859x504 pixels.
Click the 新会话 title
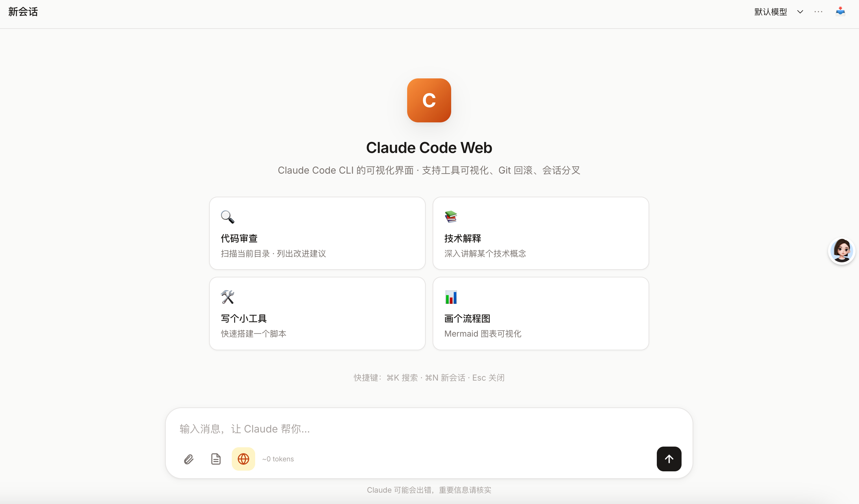(23, 12)
